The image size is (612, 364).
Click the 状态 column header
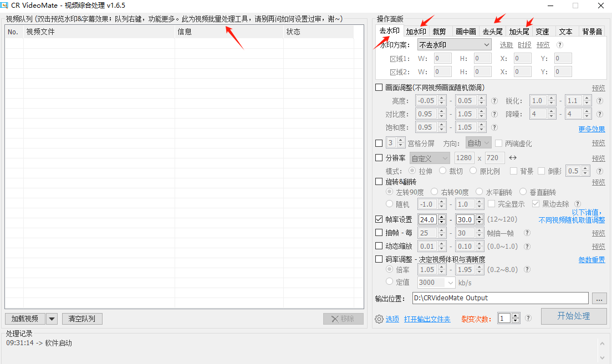319,32
